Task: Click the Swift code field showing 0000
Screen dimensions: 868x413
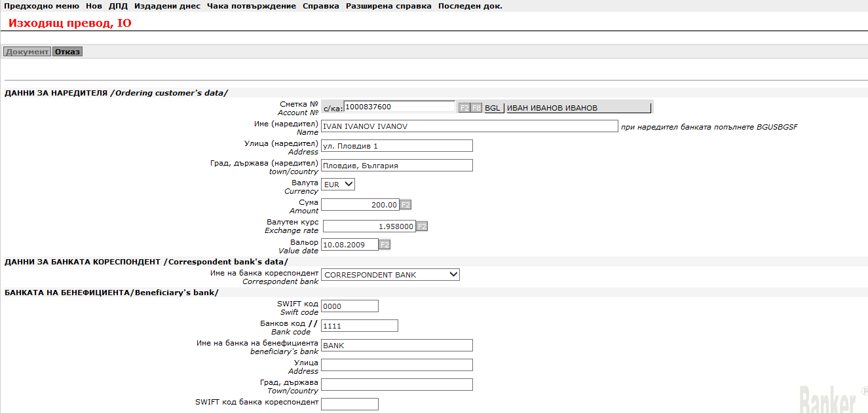Action: click(350, 306)
